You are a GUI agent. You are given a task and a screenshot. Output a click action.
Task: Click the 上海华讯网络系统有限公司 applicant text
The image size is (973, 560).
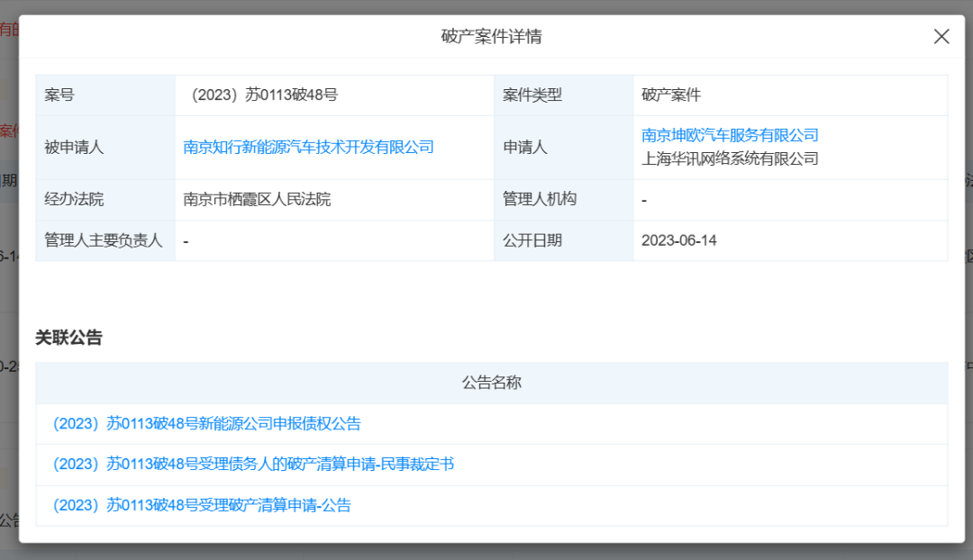click(x=730, y=158)
